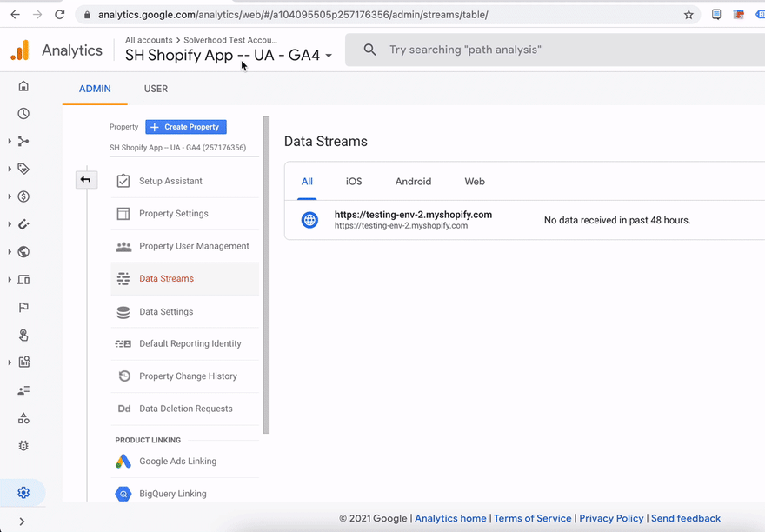Open the Retention magnet-like icon

point(23,224)
